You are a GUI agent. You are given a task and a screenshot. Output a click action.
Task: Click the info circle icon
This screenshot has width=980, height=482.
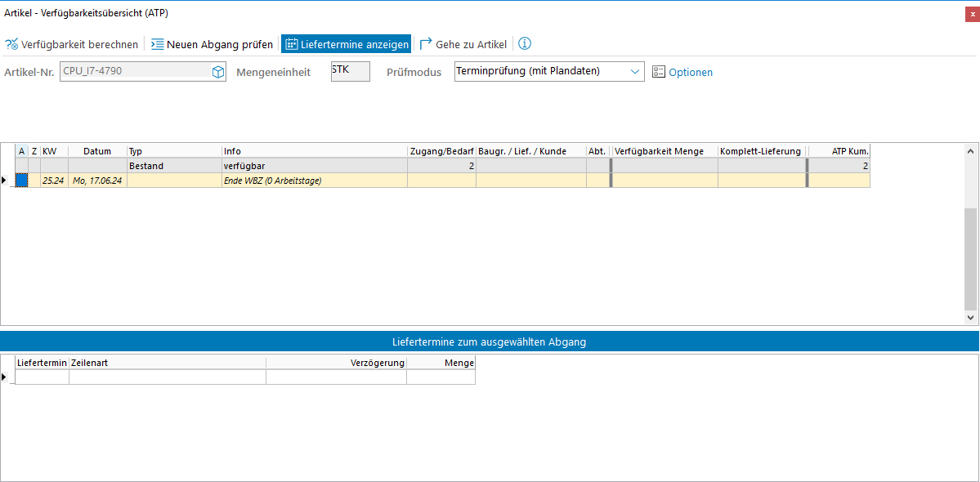525,44
